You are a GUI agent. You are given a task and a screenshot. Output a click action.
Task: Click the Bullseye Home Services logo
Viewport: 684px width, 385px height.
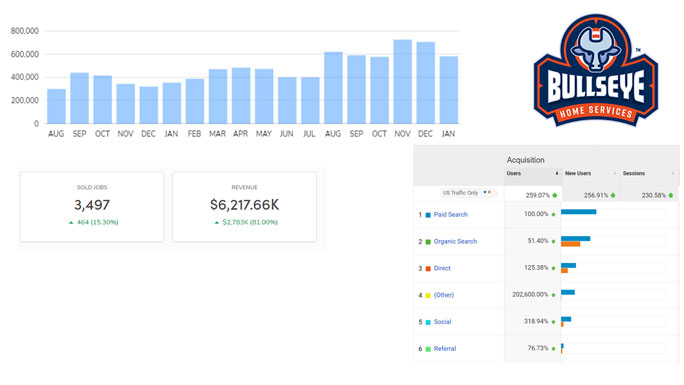pos(595,71)
